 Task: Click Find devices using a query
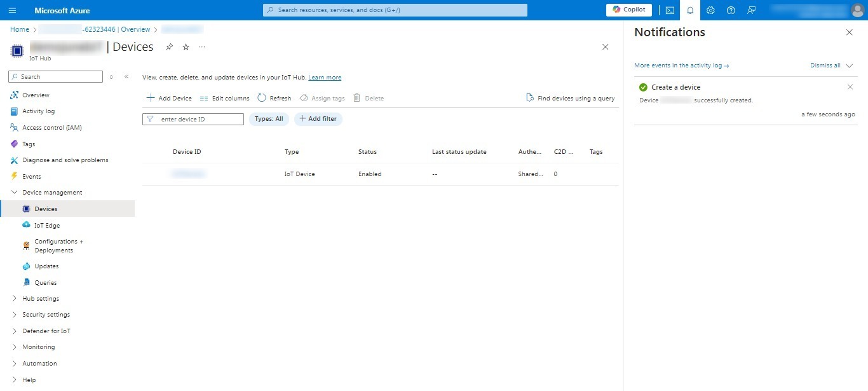(x=571, y=99)
